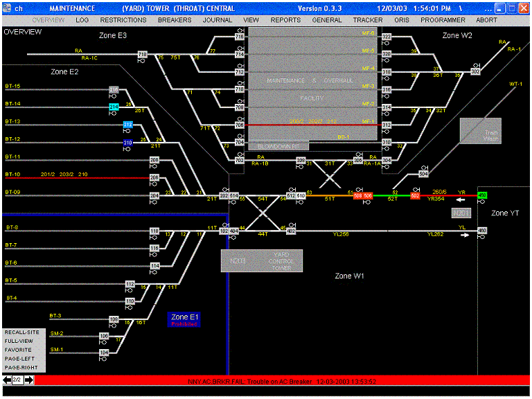Select signal 504 on the WT-1 track
The width and height of the screenshot is (532, 399).
click(x=424, y=174)
